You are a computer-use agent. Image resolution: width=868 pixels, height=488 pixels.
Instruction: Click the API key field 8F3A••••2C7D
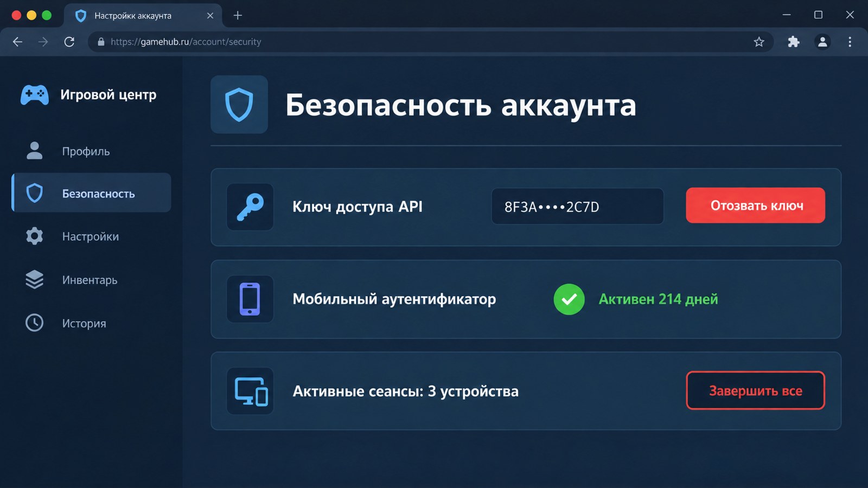tap(577, 206)
